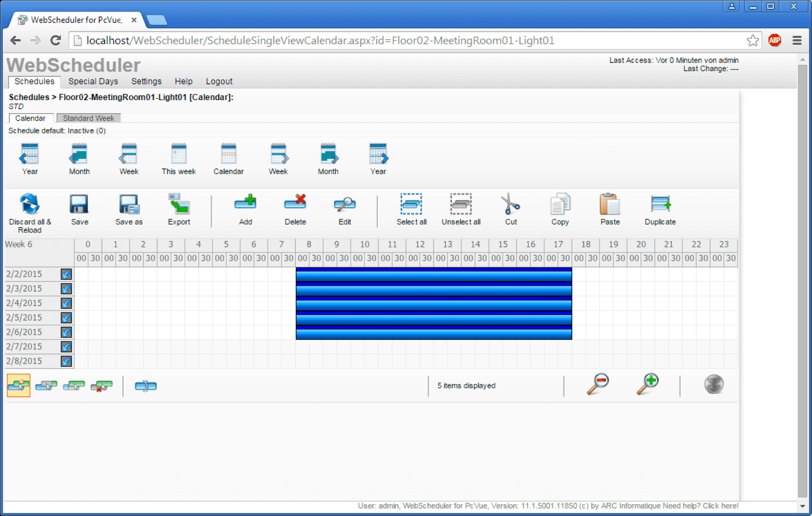Click the grey round down-arrow icon
812x516 pixels.
pyautogui.click(x=714, y=384)
